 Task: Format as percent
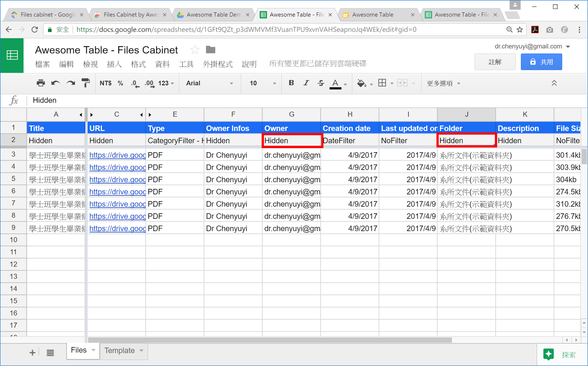click(x=120, y=83)
